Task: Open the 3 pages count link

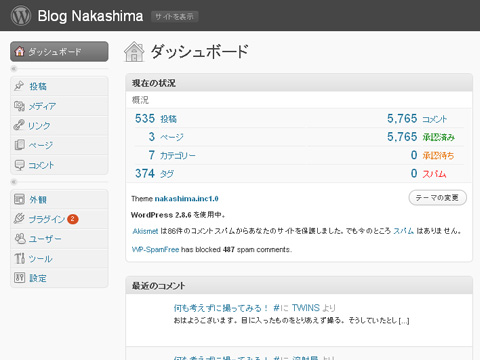Action: [152, 137]
